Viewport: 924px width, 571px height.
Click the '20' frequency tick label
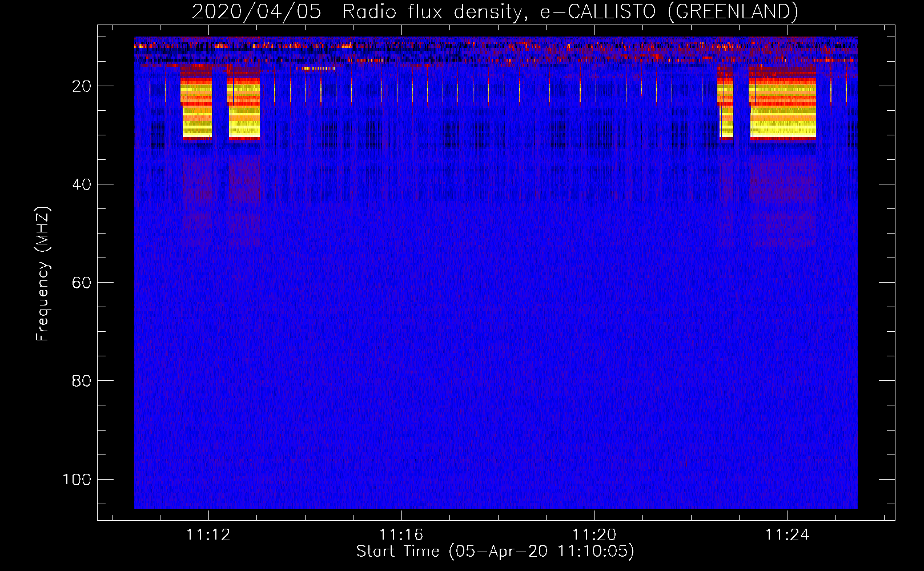(82, 86)
